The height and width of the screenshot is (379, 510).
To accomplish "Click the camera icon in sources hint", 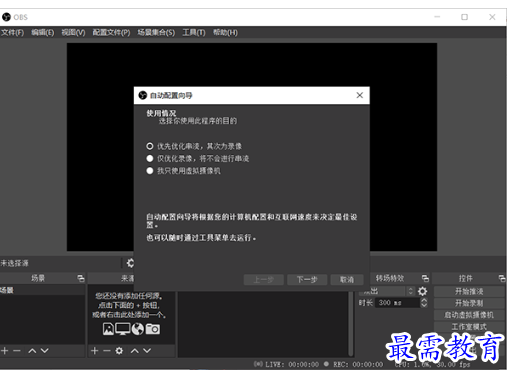I will pyautogui.click(x=153, y=329).
